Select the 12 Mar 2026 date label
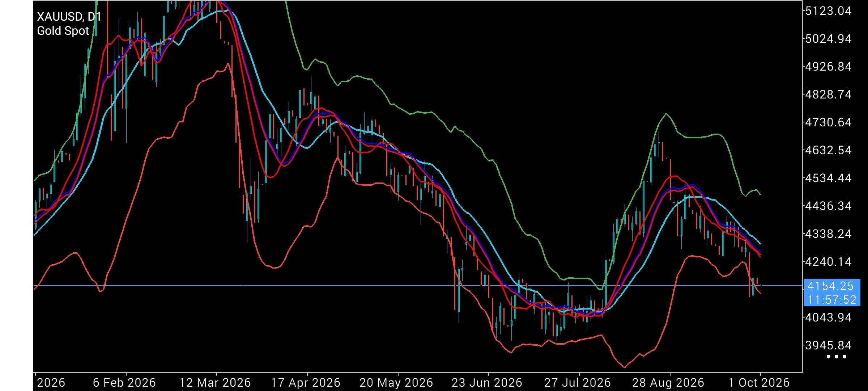Viewport: 868px width, 391px height. pos(215,383)
